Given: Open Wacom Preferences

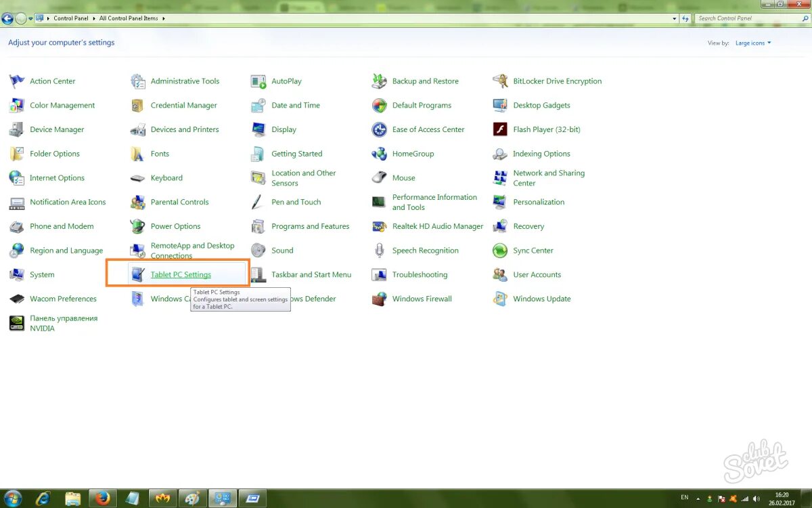Looking at the screenshot, I should 63,299.
